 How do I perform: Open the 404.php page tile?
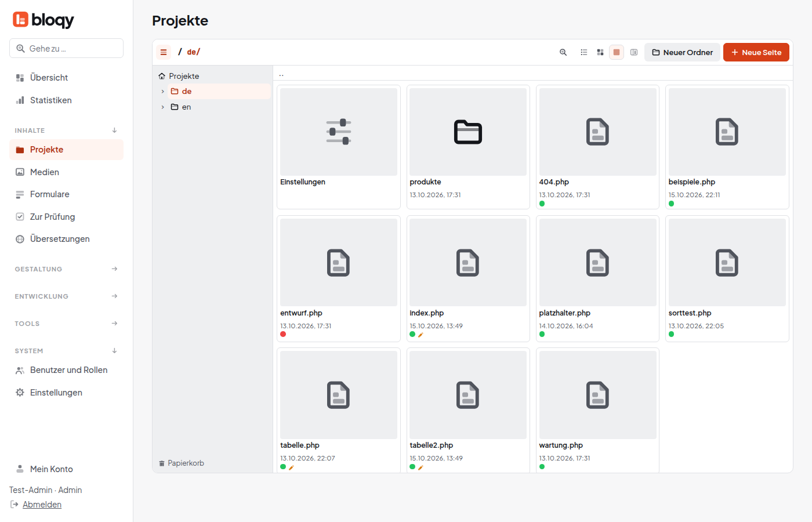click(598, 147)
